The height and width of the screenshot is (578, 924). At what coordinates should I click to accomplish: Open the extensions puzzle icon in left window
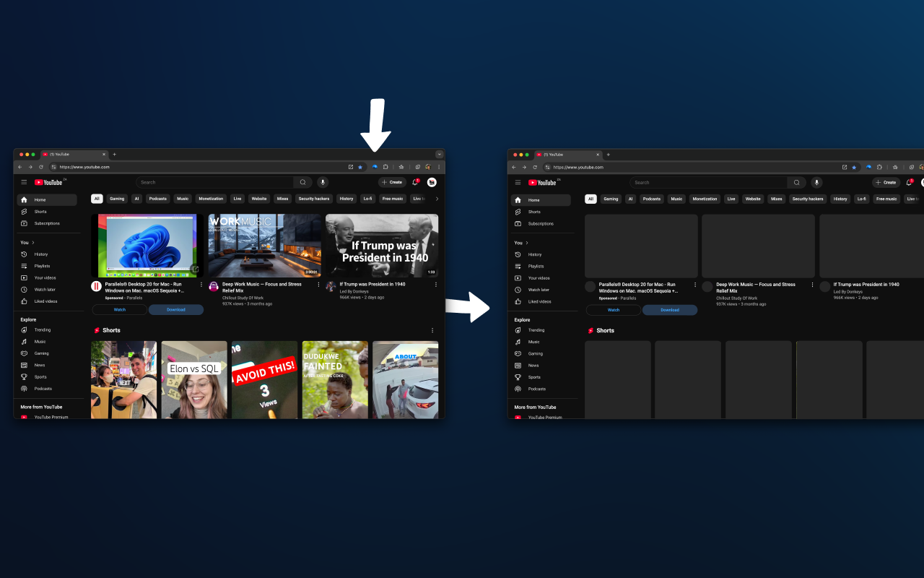click(x=385, y=167)
